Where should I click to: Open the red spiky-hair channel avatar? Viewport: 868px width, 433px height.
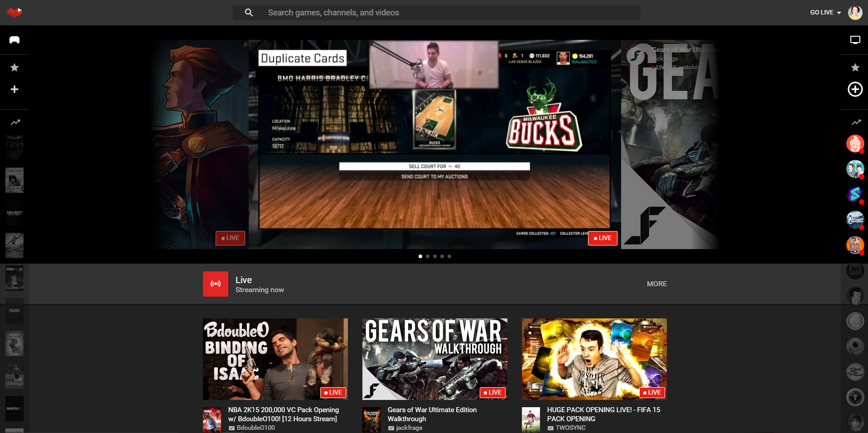855,144
